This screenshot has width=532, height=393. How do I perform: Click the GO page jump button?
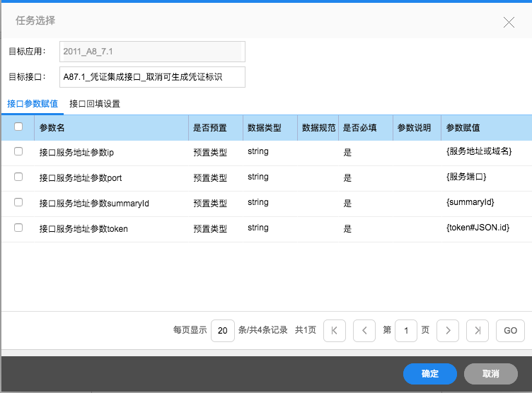click(x=510, y=330)
